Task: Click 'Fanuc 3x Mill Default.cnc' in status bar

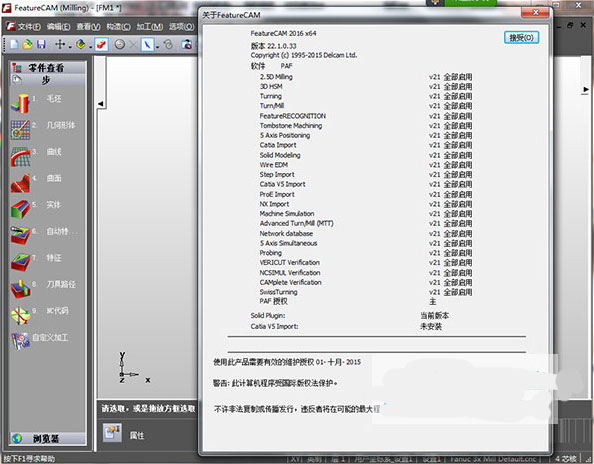Action: [x=494, y=459]
